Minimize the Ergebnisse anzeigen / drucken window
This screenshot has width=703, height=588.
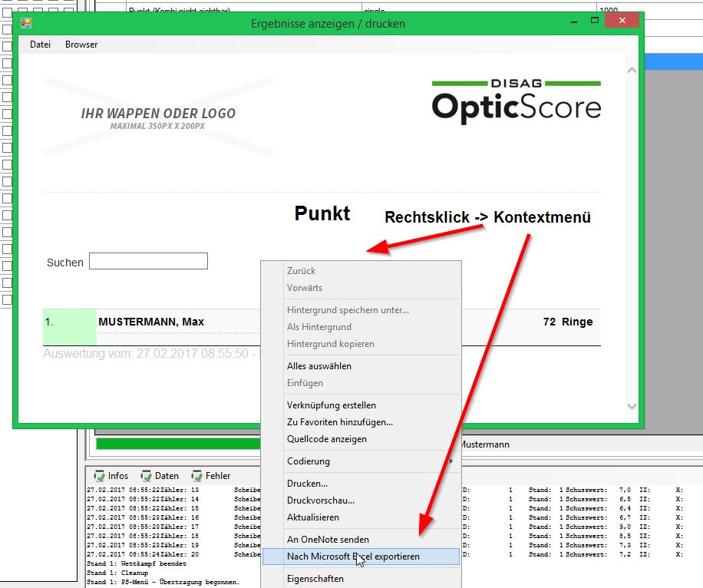(x=570, y=21)
